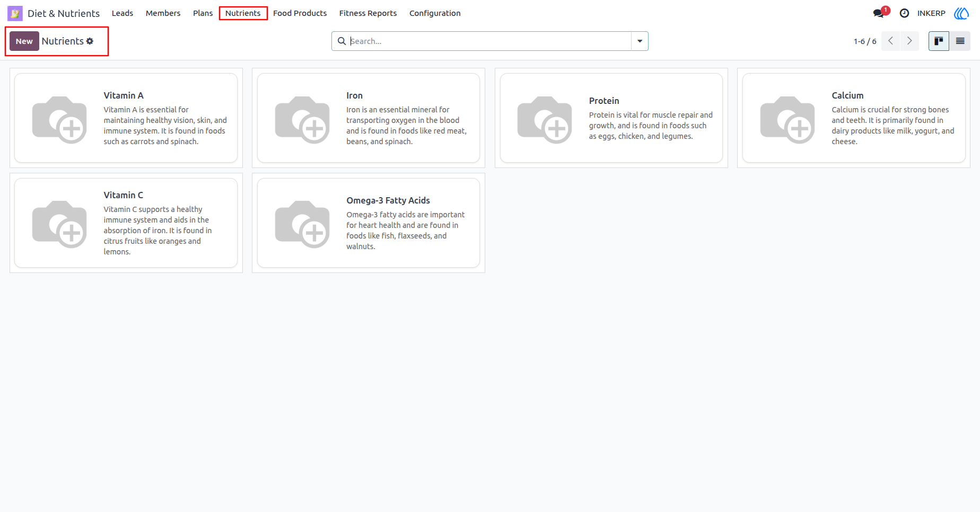The height and width of the screenshot is (512, 980).
Task: Open the Members menu
Action: [x=163, y=13]
